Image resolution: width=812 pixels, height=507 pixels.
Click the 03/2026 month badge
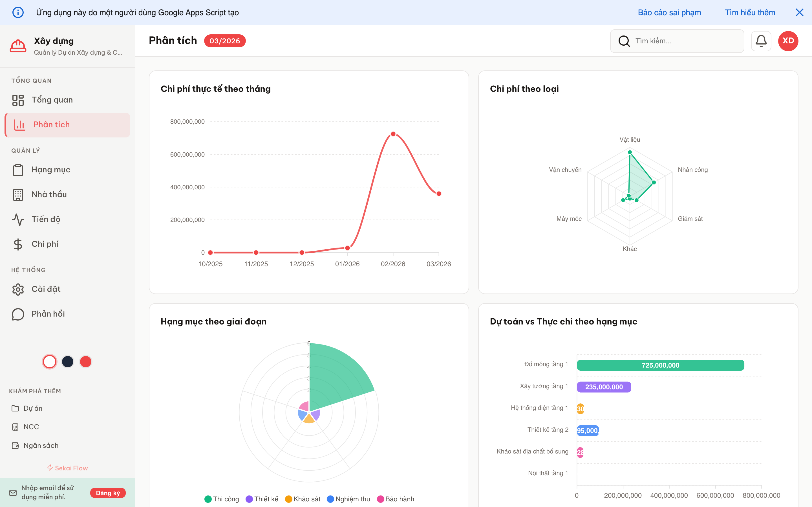pyautogui.click(x=224, y=41)
